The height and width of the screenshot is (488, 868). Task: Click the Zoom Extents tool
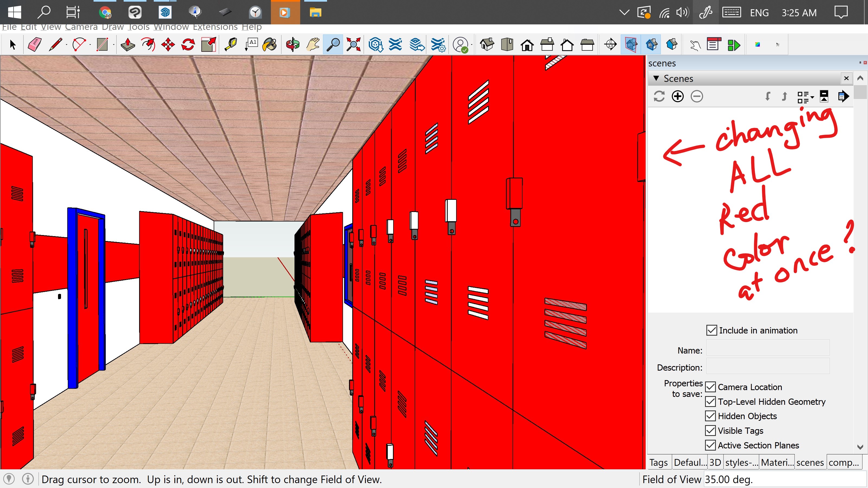pos(354,44)
